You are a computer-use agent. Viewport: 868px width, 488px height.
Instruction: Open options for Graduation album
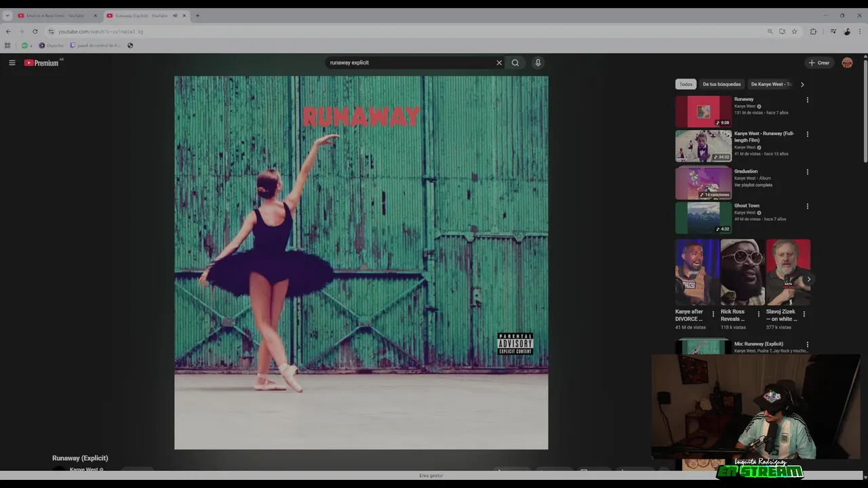(807, 172)
